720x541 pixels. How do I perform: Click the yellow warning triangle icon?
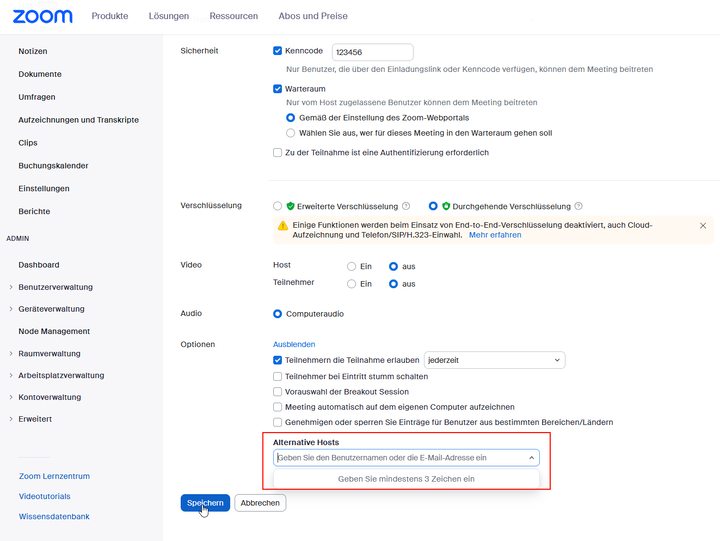[283, 226]
